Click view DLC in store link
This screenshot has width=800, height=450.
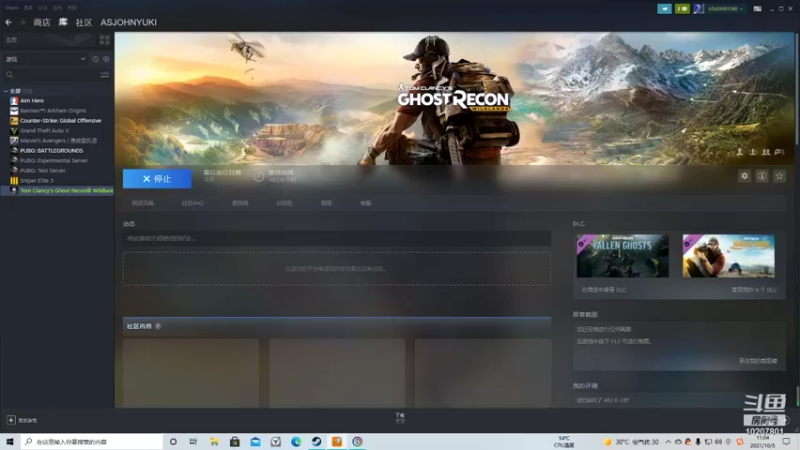coord(604,290)
